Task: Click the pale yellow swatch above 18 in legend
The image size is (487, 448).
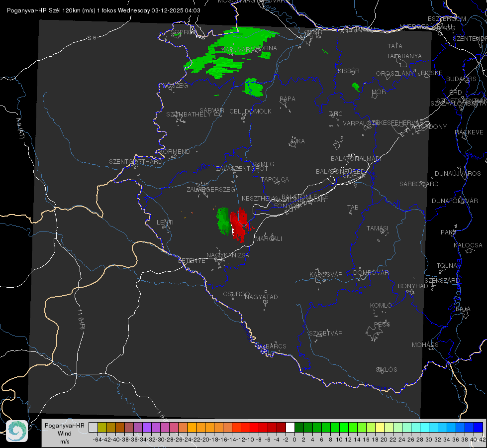Action: pyautogui.click(x=380, y=427)
